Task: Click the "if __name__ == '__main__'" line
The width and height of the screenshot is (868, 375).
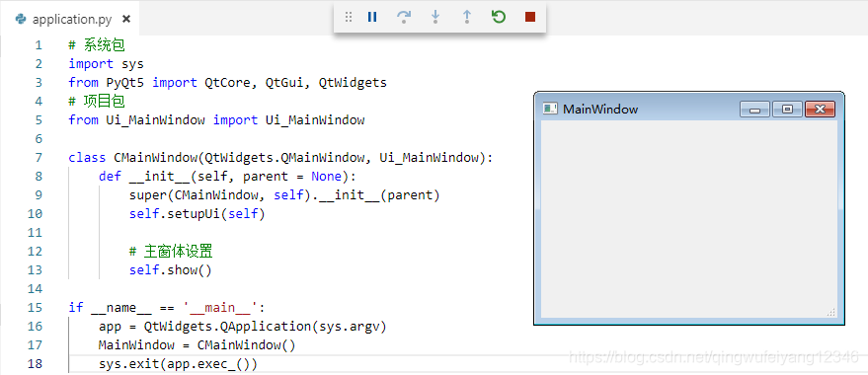Action: click(167, 308)
